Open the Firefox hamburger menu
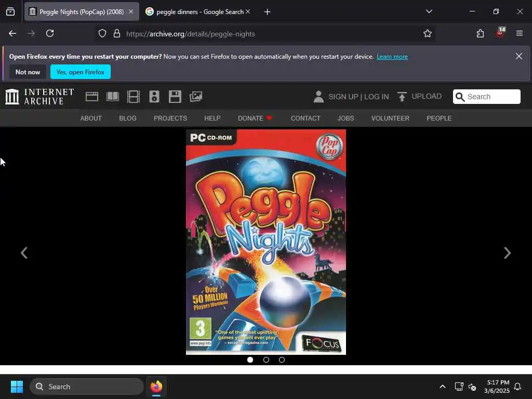The image size is (532, 399). (x=520, y=33)
